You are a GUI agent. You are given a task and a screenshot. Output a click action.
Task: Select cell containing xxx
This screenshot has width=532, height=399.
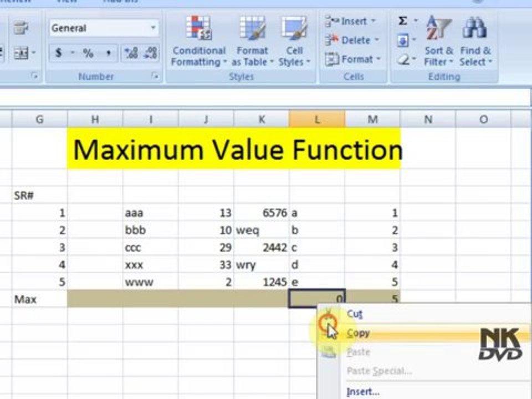click(x=151, y=265)
